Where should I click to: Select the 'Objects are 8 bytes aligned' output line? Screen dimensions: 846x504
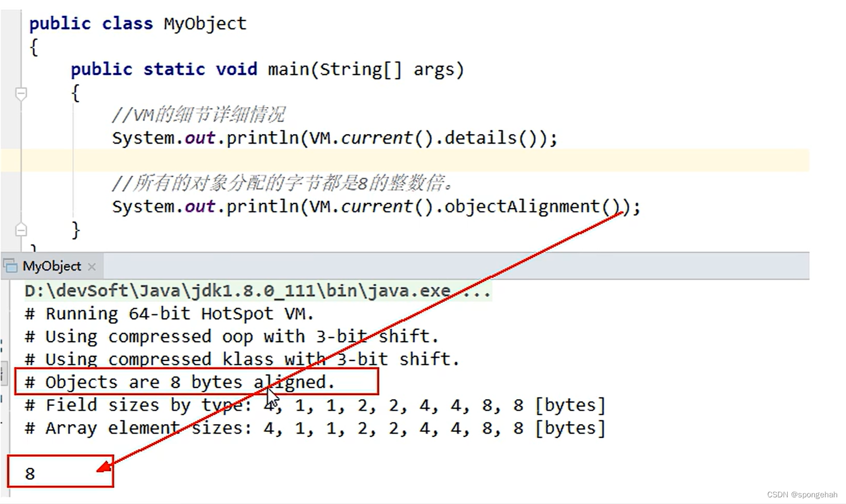[x=177, y=381]
